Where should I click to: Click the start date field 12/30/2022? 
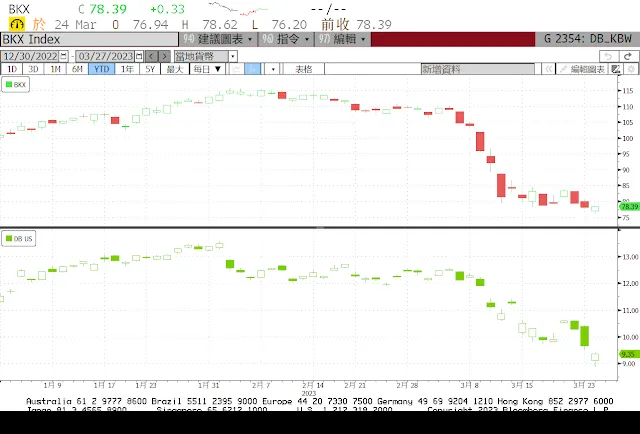[31, 56]
